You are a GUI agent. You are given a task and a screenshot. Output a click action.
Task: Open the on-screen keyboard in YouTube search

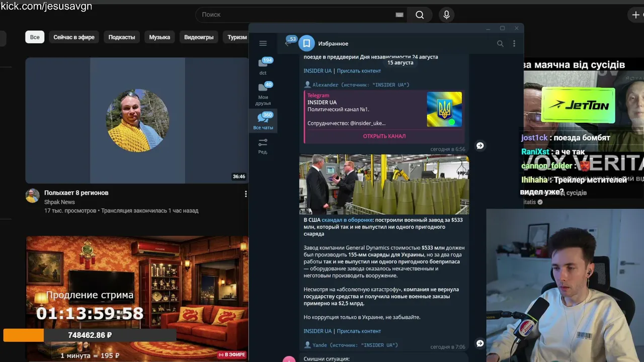pyautogui.click(x=399, y=15)
